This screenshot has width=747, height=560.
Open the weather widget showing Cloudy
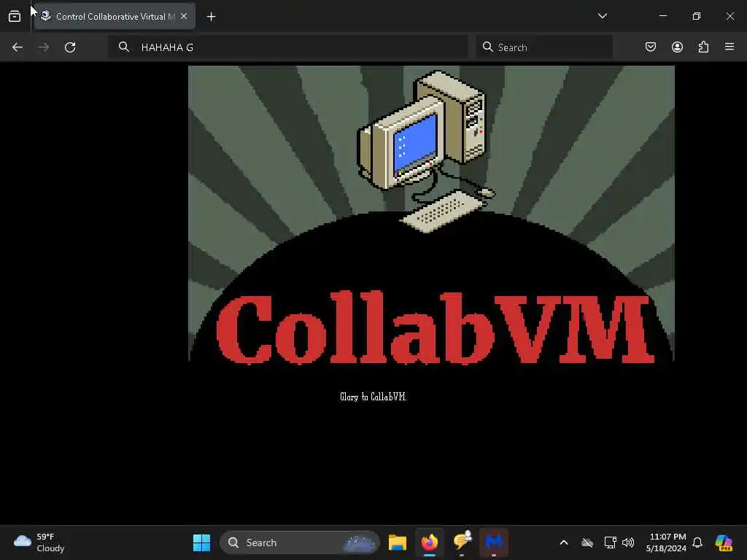tap(39, 542)
